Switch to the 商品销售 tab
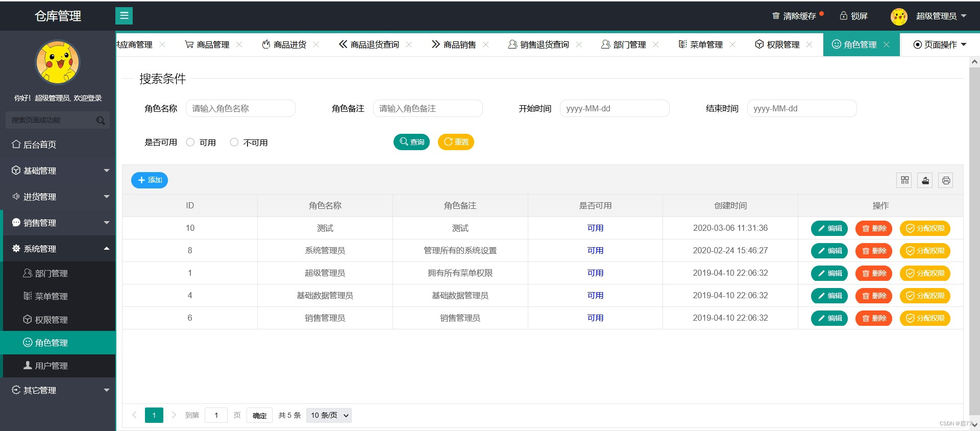The image size is (980, 431). coord(453,44)
